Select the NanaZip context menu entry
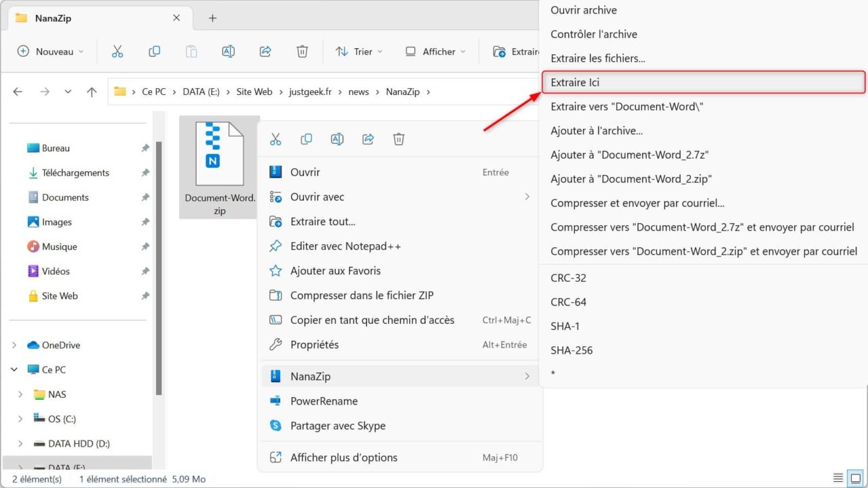 (x=400, y=376)
